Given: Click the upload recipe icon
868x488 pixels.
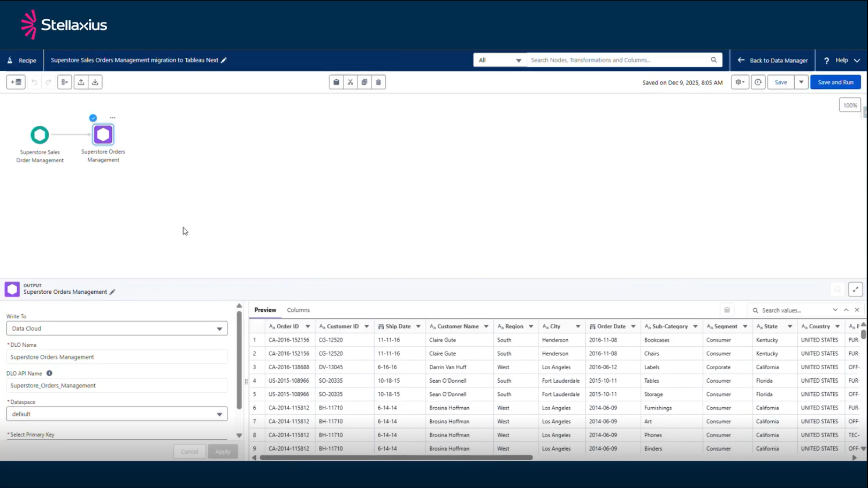Looking at the screenshot, I should pyautogui.click(x=81, y=82).
